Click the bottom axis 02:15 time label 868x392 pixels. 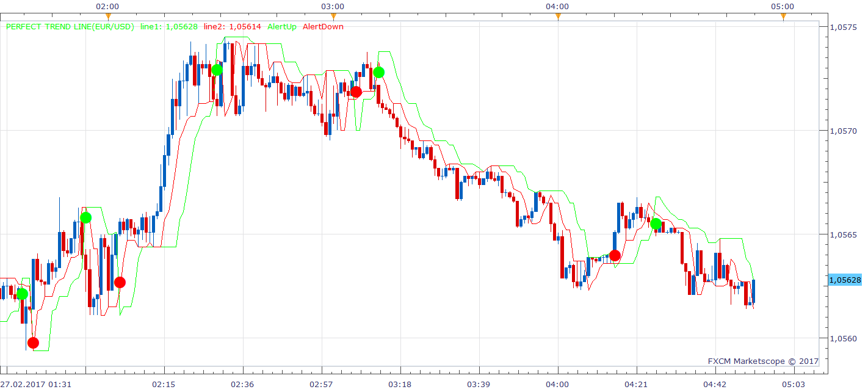click(x=164, y=384)
